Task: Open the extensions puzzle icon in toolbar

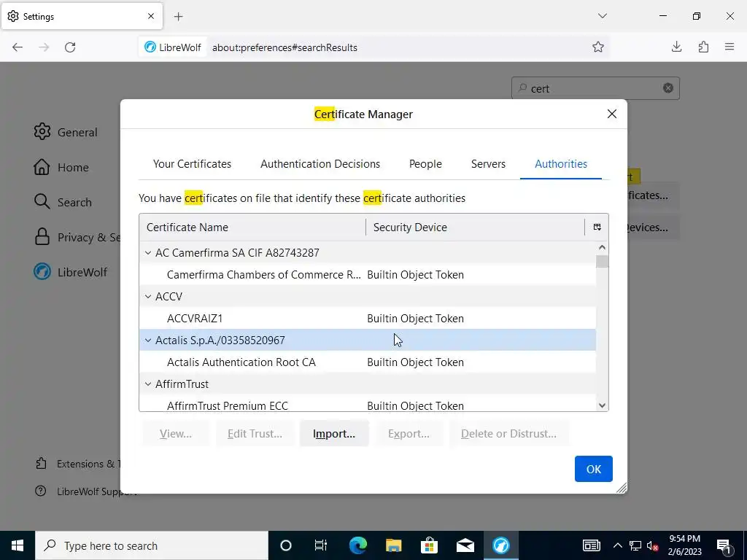Action: pyautogui.click(x=703, y=47)
